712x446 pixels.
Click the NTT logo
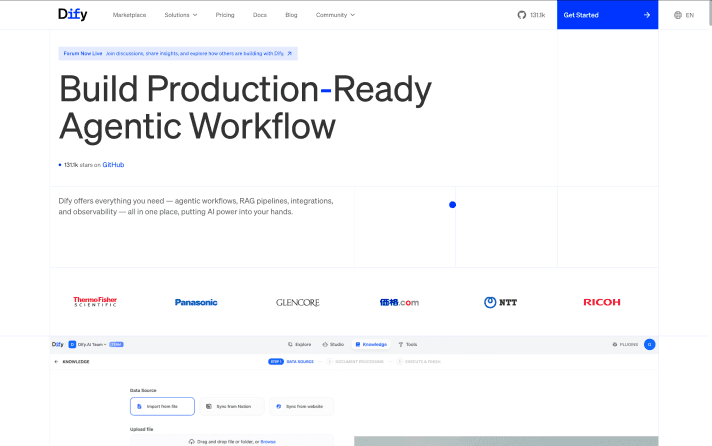point(500,302)
